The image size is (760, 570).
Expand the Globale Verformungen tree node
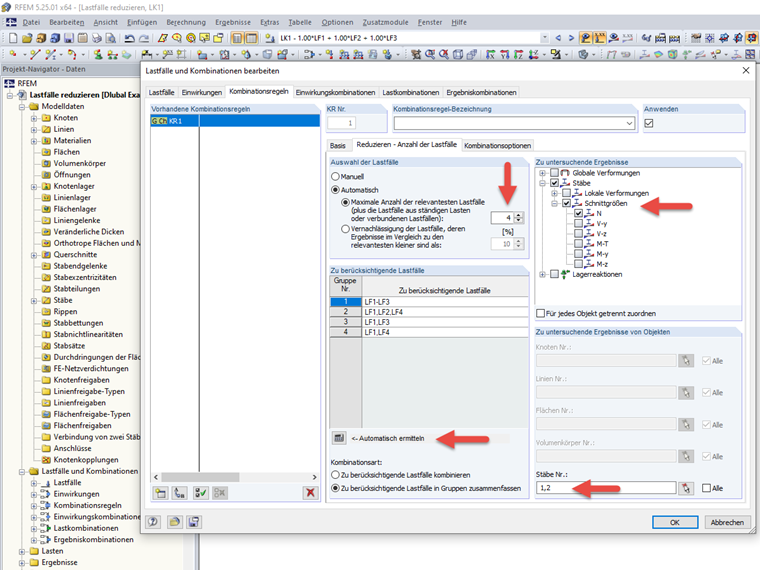[542, 173]
